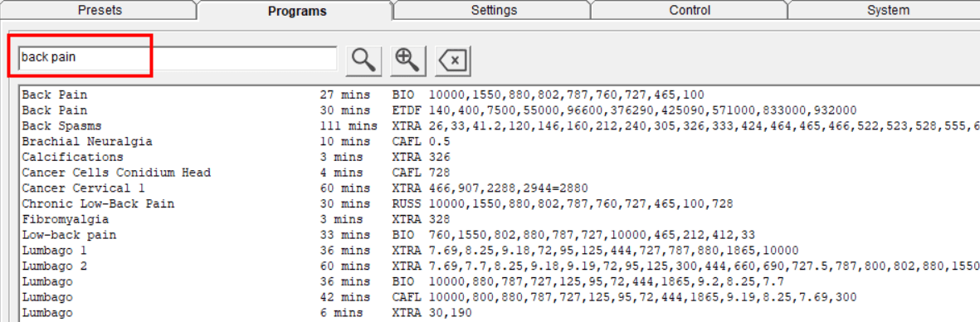Select Cancer Cells Conidium Head program
Image resolution: width=980 pixels, height=322 pixels.
click(500, 172)
